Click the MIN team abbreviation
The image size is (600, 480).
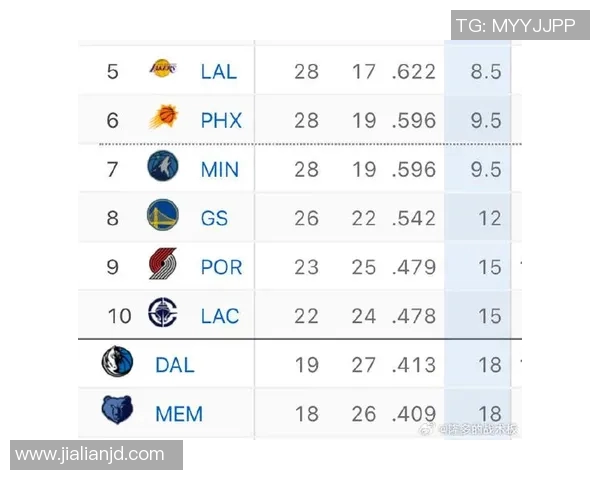click(x=220, y=169)
